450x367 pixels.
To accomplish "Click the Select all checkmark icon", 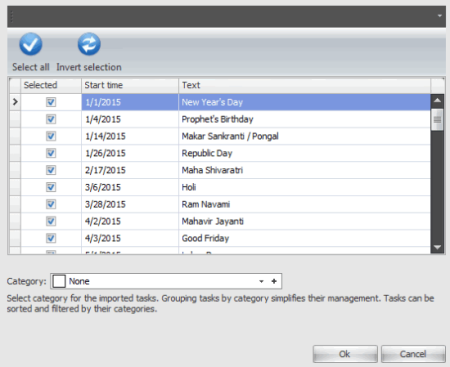I will point(31,44).
